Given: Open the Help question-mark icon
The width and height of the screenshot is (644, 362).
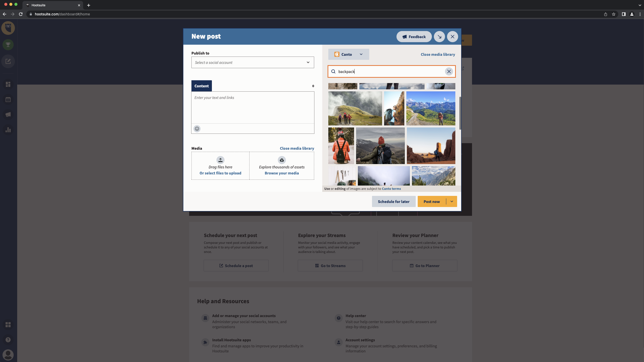Looking at the screenshot, I should 8,340.
